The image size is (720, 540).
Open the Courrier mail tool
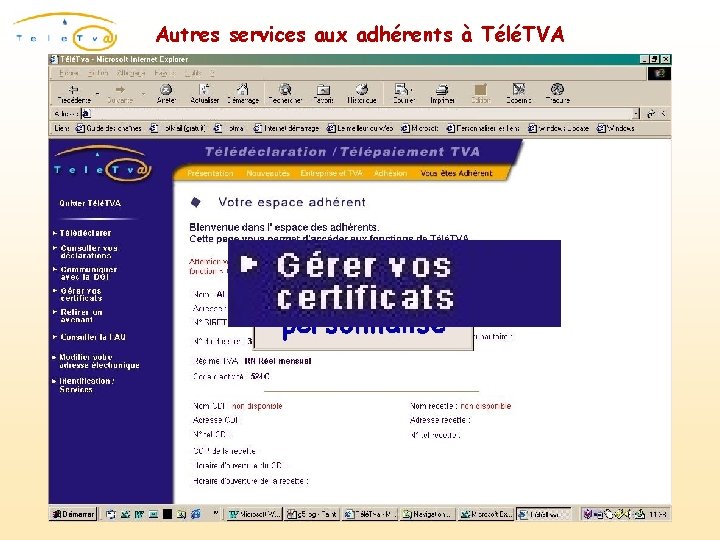[403, 94]
